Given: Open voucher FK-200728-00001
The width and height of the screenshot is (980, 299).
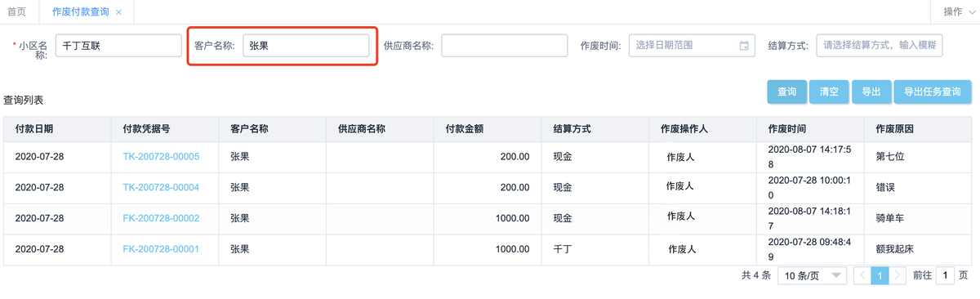Looking at the screenshot, I should click(161, 249).
